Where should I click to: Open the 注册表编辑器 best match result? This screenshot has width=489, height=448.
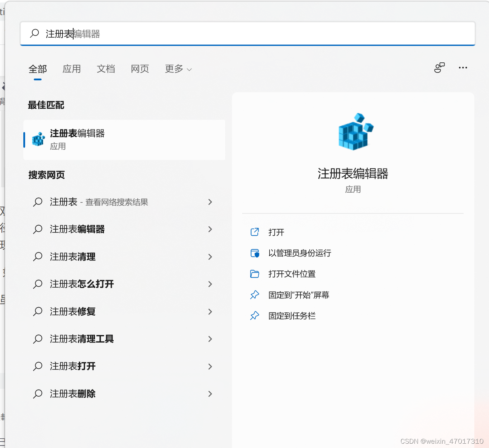pyautogui.click(x=124, y=140)
